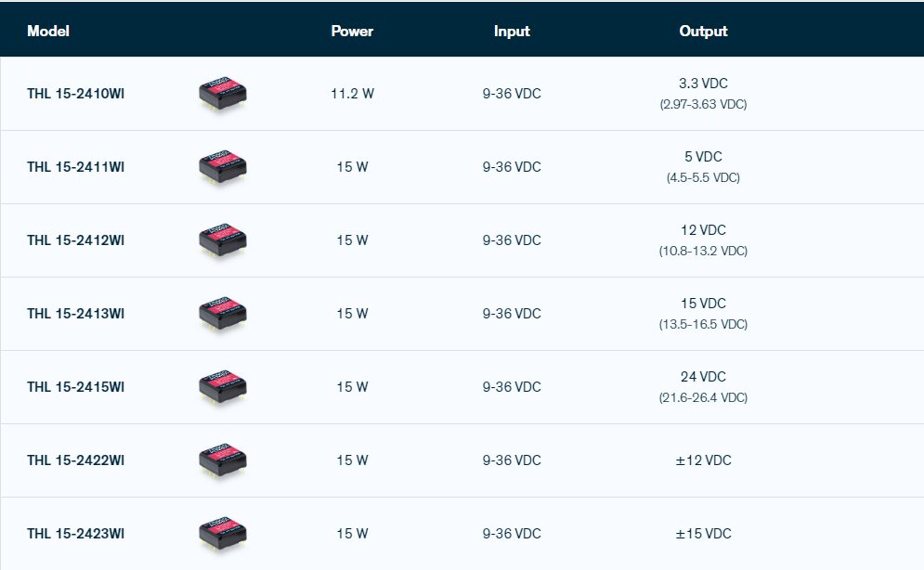This screenshot has width=924, height=570.
Task: Open model THL 15-2413WI details
Action: click(75, 314)
